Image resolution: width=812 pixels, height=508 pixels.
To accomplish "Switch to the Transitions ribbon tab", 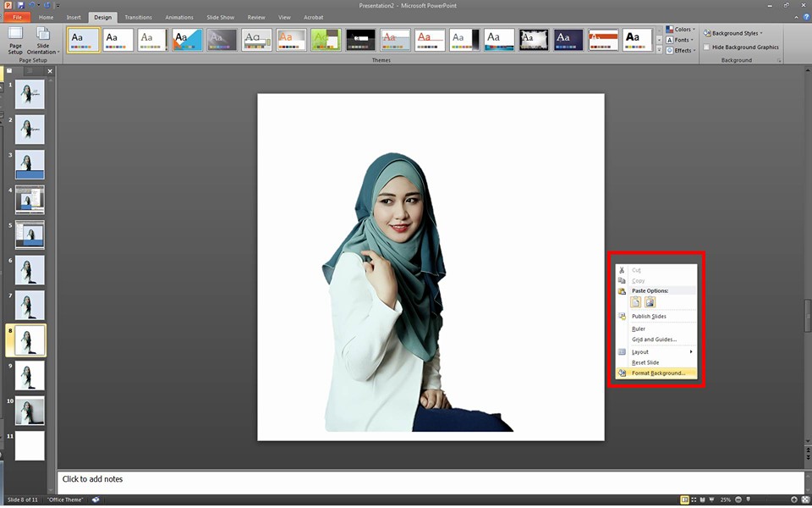I will pyautogui.click(x=139, y=17).
